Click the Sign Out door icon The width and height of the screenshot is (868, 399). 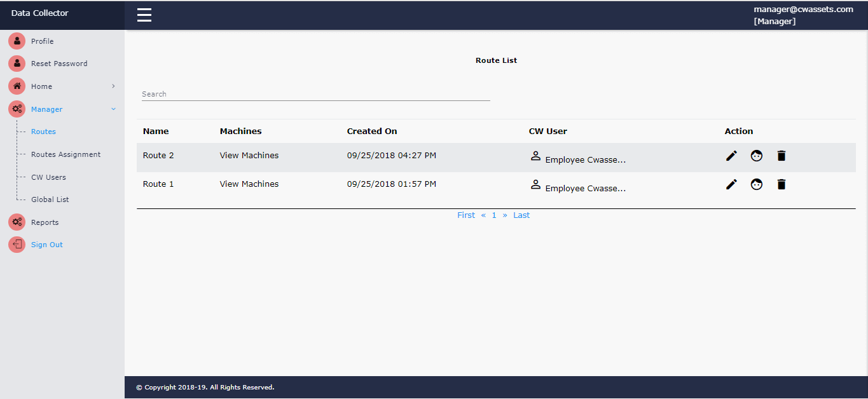(17, 245)
